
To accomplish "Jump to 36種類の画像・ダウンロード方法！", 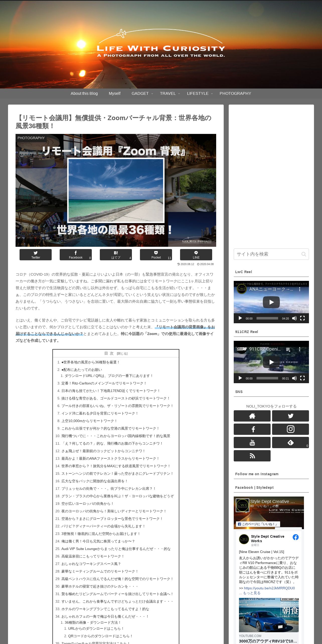I will coord(93,622).
